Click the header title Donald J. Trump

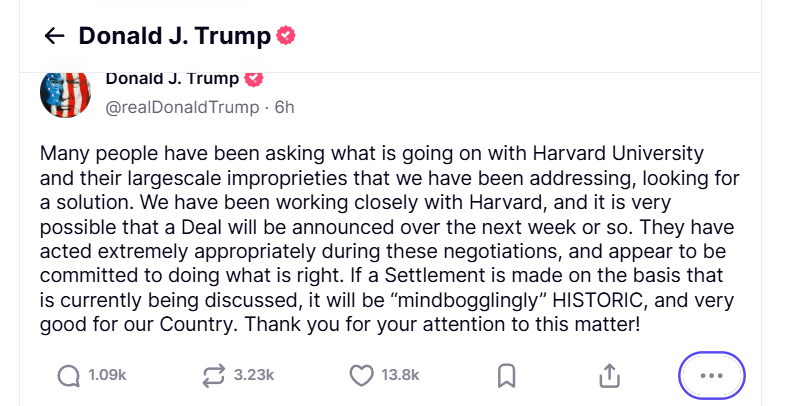(x=175, y=36)
